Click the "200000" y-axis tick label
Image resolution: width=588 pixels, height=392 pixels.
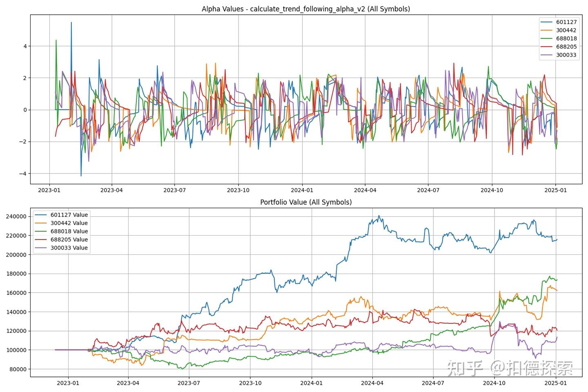(16, 255)
